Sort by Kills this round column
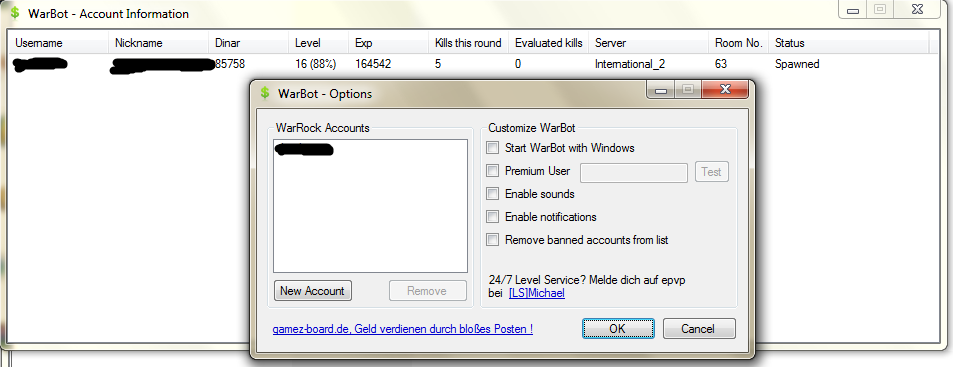This screenshot has width=953, height=367. 469,43
